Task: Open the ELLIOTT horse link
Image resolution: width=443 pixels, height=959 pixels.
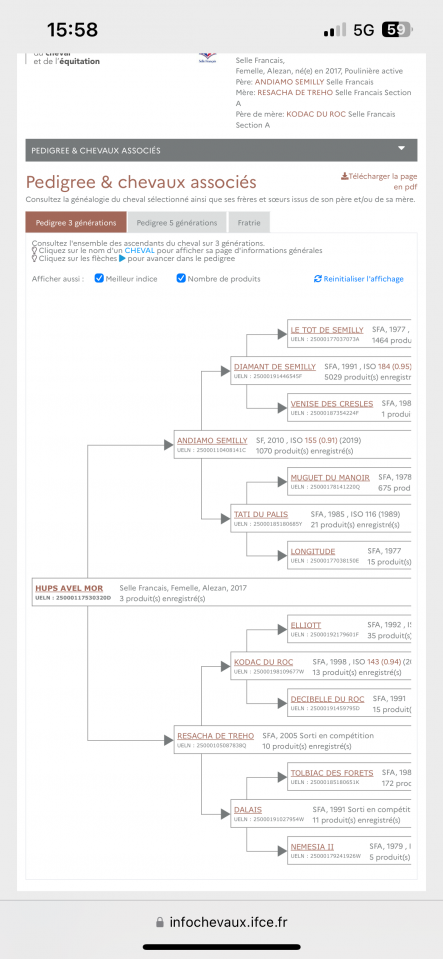Action: 306,625
